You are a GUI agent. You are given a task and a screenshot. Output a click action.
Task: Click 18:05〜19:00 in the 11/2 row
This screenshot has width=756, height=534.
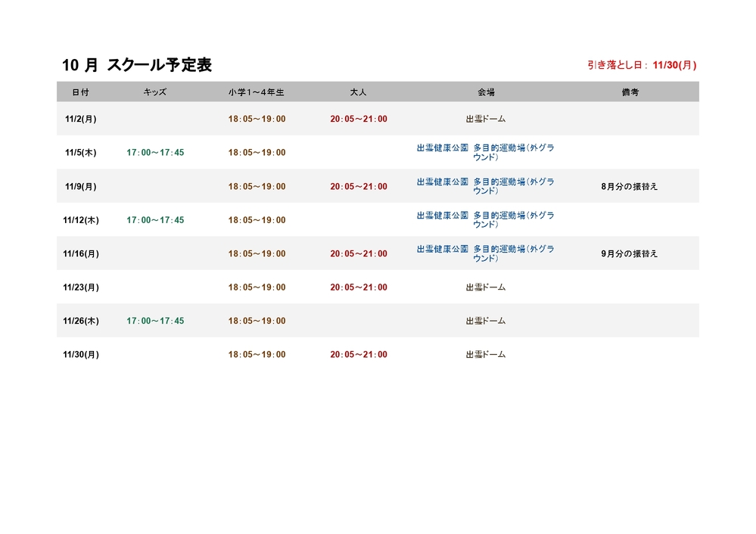pyautogui.click(x=257, y=119)
